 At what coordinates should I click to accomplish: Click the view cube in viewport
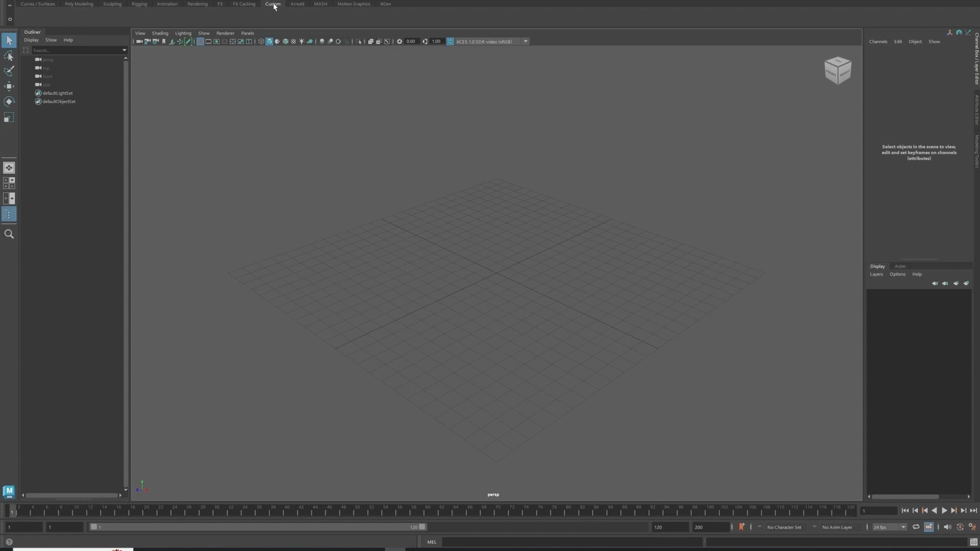click(x=837, y=71)
